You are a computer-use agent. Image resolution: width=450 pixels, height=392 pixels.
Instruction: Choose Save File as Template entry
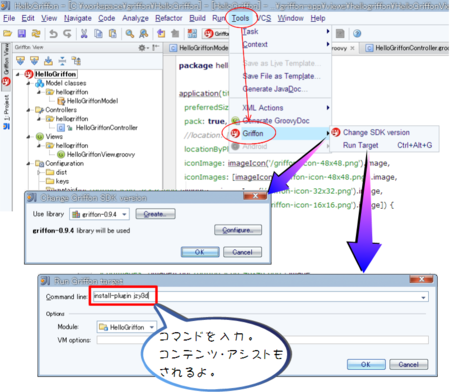[281, 76]
